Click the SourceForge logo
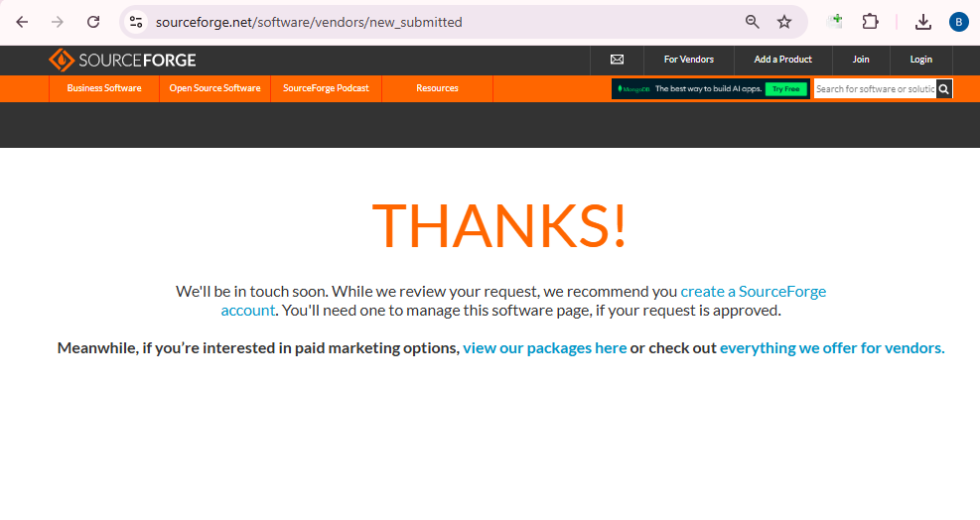The image size is (980, 520). coord(123,61)
